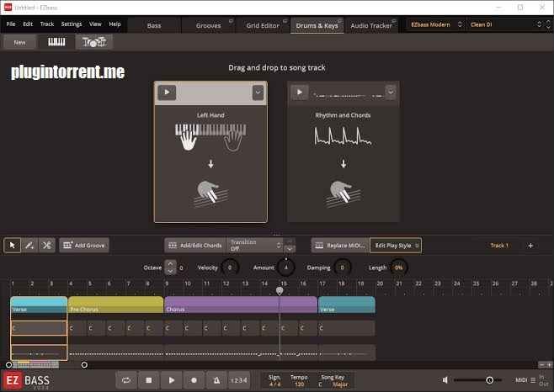Viewport: 554px width, 392px height.
Task: Select the Drums & Keys tab
Action: pyautogui.click(x=317, y=25)
